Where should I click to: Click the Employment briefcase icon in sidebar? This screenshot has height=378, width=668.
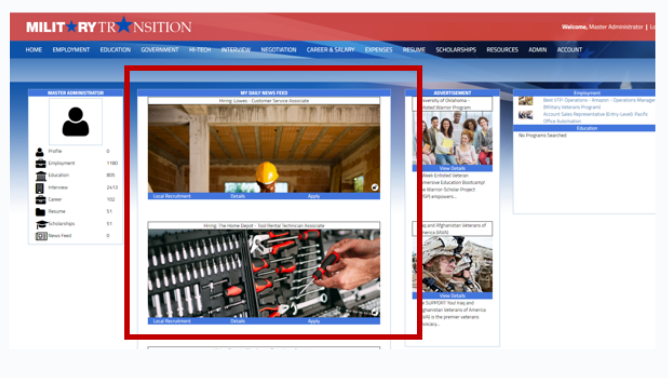point(40,163)
